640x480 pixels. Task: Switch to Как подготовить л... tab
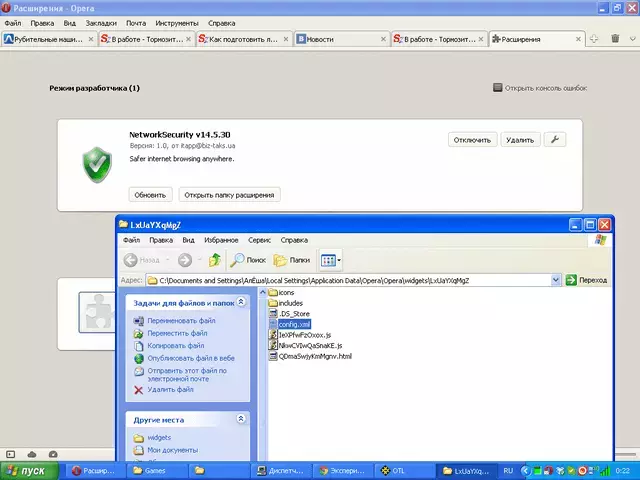pyautogui.click(x=244, y=39)
